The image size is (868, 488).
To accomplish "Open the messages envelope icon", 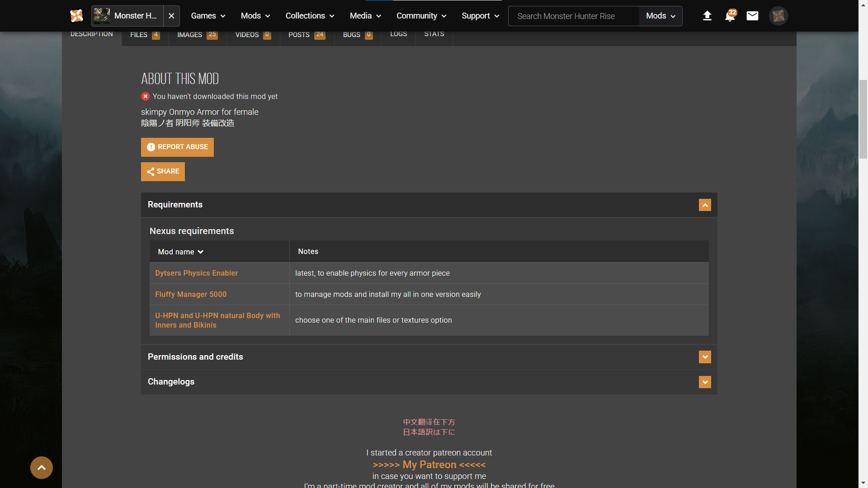I will coord(752,16).
